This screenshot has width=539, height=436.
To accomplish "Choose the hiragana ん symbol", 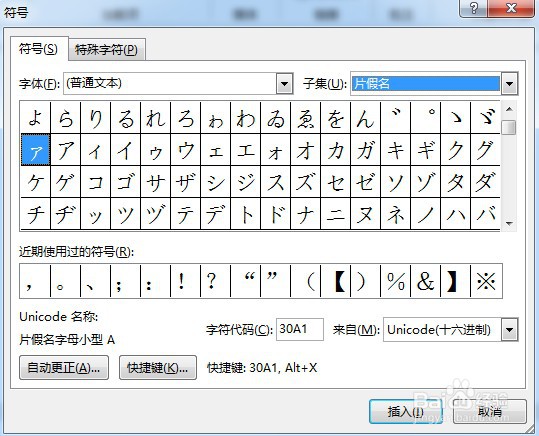I will tap(365, 118).
